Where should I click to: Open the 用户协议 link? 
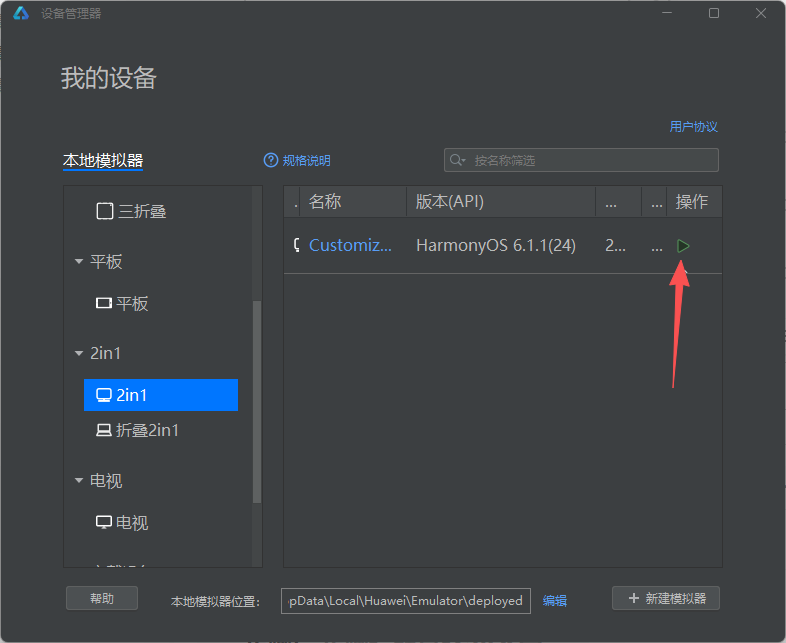[693, 126]
